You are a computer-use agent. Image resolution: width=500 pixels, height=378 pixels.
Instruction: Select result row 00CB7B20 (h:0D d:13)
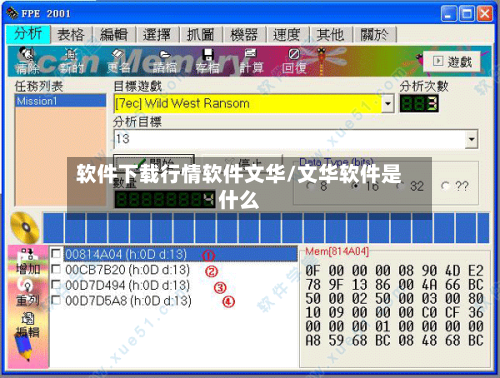point(128,270)
